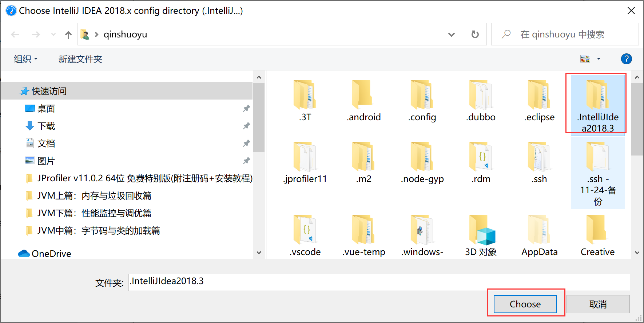The image size is (644, 323).
Task: Select the .IntelliJIdea2018.3 folder
Action: (597, 104)
